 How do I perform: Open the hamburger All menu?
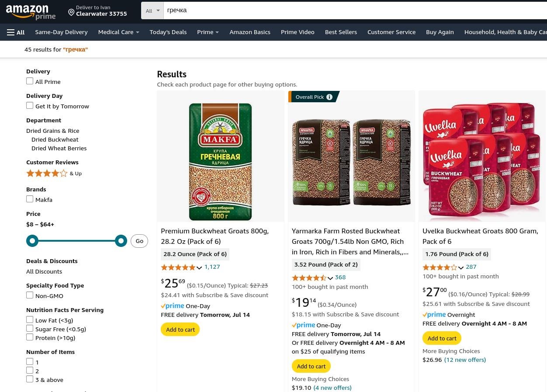16,32
